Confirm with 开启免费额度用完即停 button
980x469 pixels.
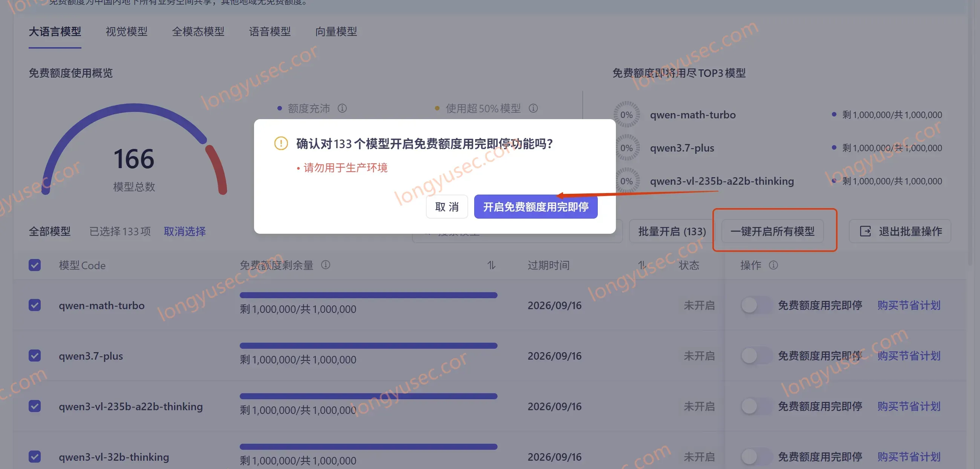tap(536, 207)
